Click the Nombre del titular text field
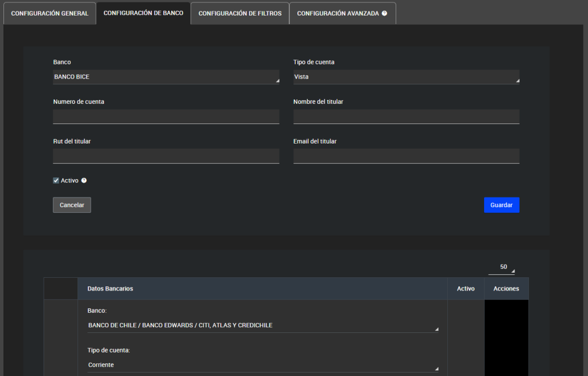The width and height of the screenshot is (588, 376). [406, 117]
